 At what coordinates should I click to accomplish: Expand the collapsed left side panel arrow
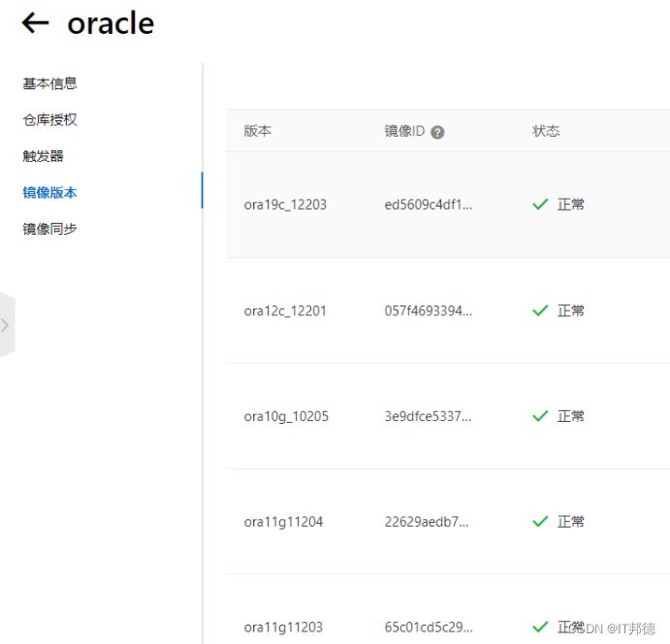(6, 325)
